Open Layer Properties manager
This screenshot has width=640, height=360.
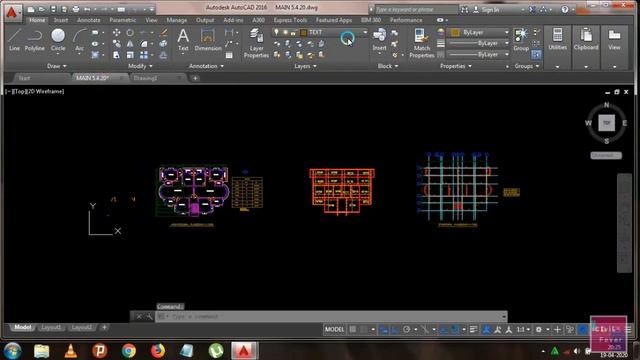(x=256, y=43)
